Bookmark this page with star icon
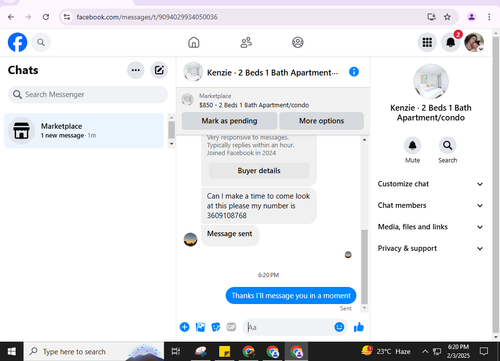Image resolution: width=500 pixels, height=361 pixels. coord(447,17)
